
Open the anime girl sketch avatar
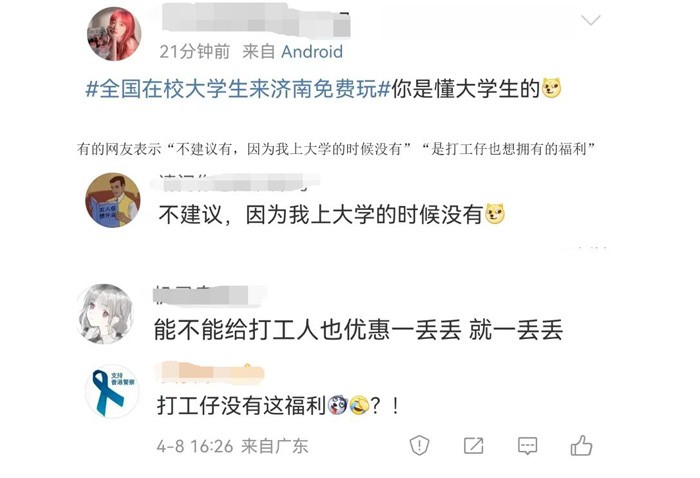point(105,314)
